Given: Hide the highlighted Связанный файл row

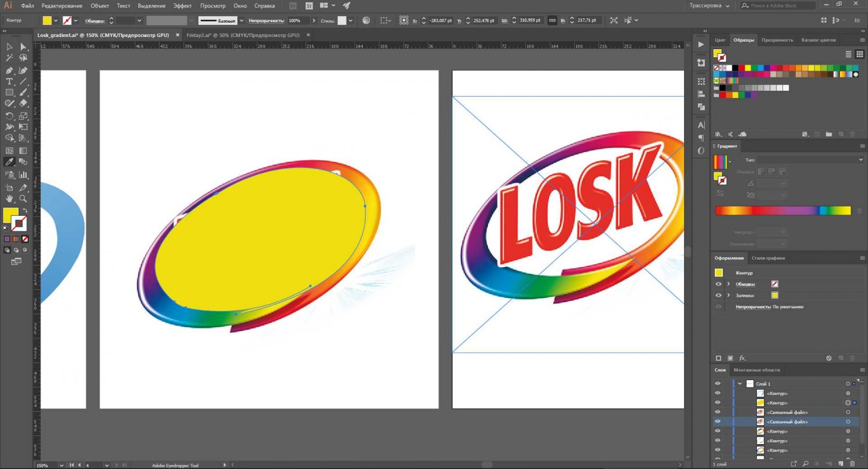Looking at the screenshot, I should [718, 422].
